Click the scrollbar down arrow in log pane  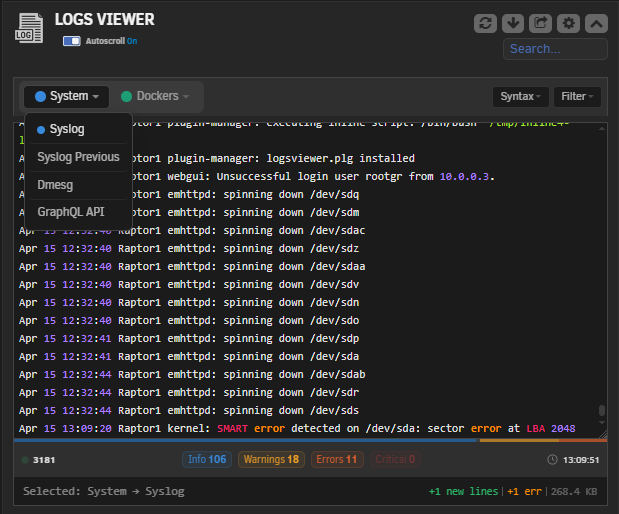tap(602, 422)
